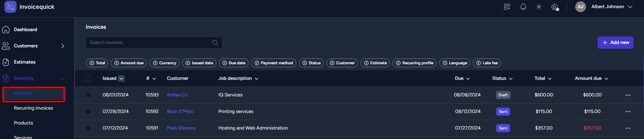The image size is (644, 139).
Task: Toggle light mode with the sun icon
Action: point(539,7)
